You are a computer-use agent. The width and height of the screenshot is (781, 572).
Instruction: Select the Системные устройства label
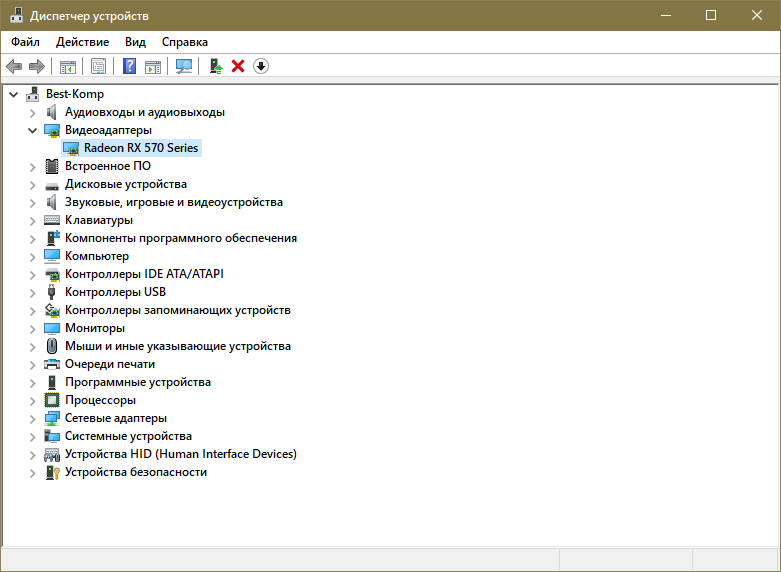pos(128,436)
